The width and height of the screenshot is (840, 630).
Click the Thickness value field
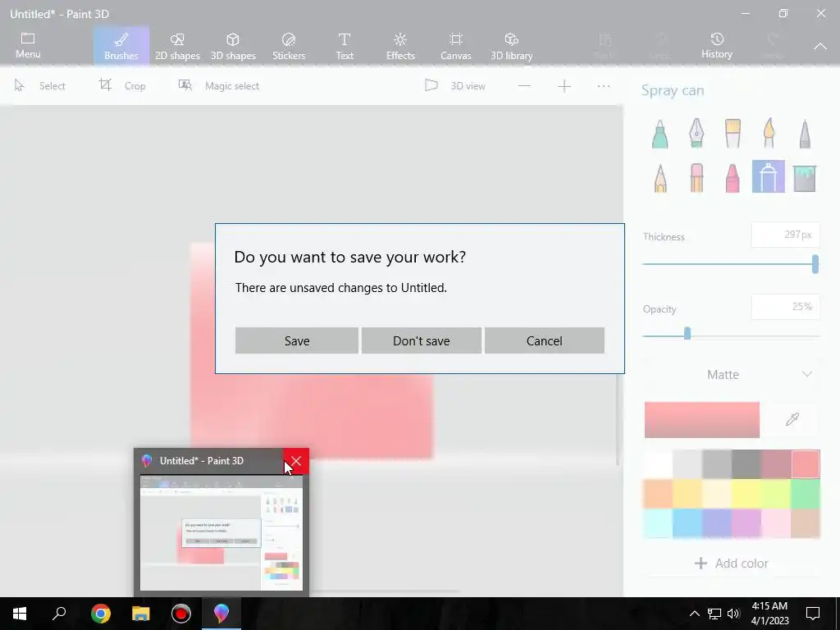pos(785,235)
